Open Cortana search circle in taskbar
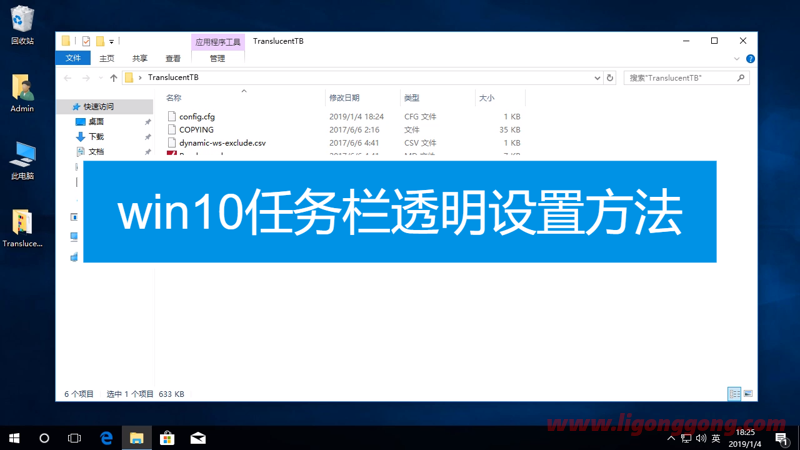This screenshot has height=450, width=800. tap(44, 438)
